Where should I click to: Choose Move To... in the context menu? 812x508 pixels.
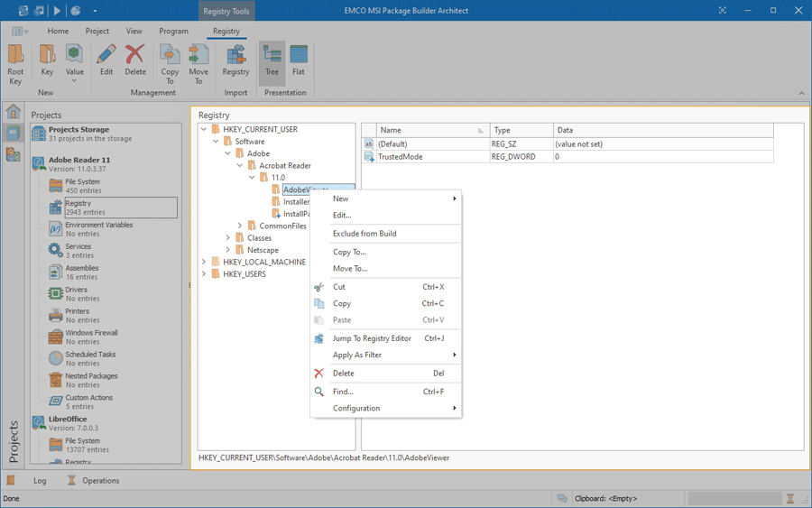(x=386, y=268)
